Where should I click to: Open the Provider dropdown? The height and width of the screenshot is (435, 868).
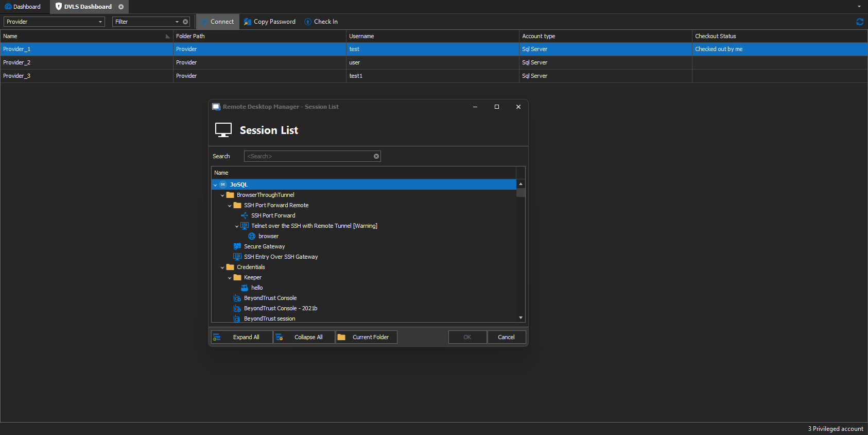100,22
